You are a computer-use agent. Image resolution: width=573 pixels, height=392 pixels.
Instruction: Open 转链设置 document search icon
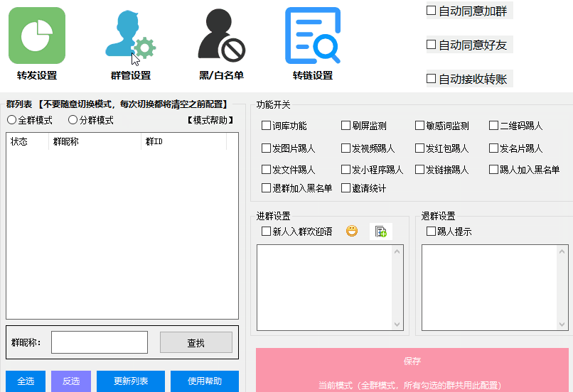[x=313, y=36]
